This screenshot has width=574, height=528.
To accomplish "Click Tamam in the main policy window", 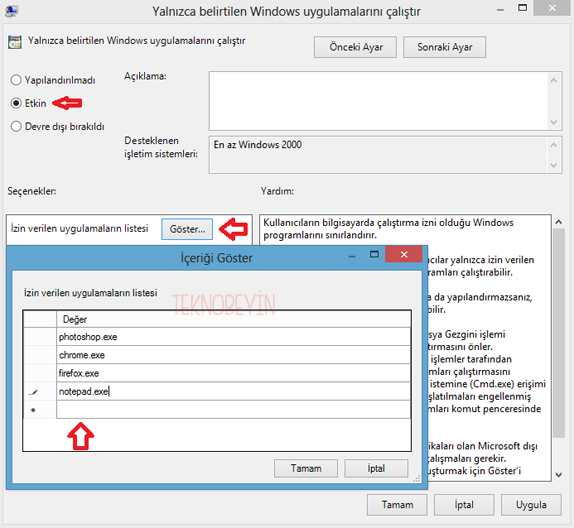I will click(397, 505).
